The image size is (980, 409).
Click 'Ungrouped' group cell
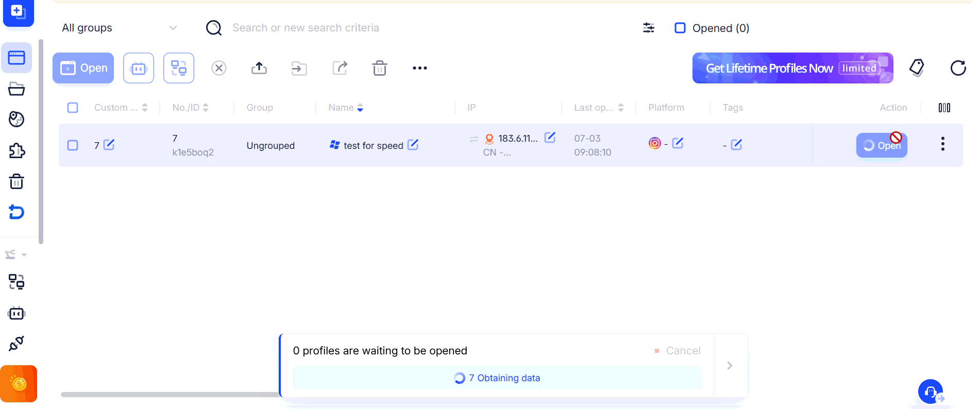(271, 146)
